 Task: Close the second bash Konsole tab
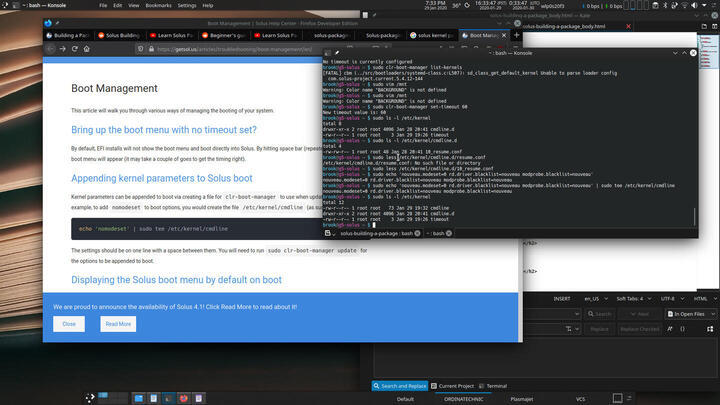[x=449, y=233]
